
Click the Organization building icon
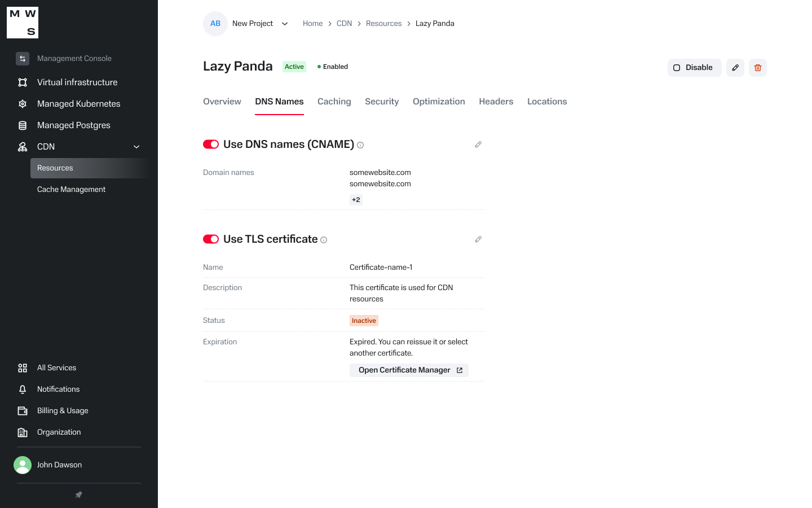(x=23, y=432)
